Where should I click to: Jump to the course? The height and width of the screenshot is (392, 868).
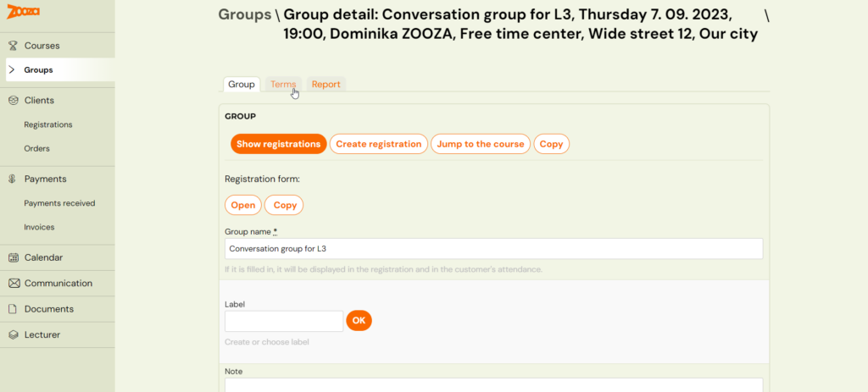[x=481, y=144]
